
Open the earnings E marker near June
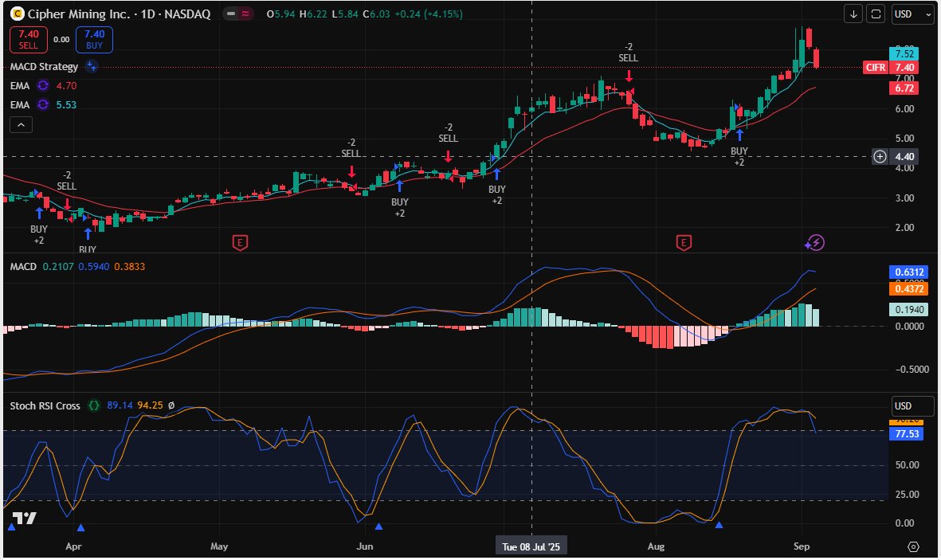coord(240,242)
